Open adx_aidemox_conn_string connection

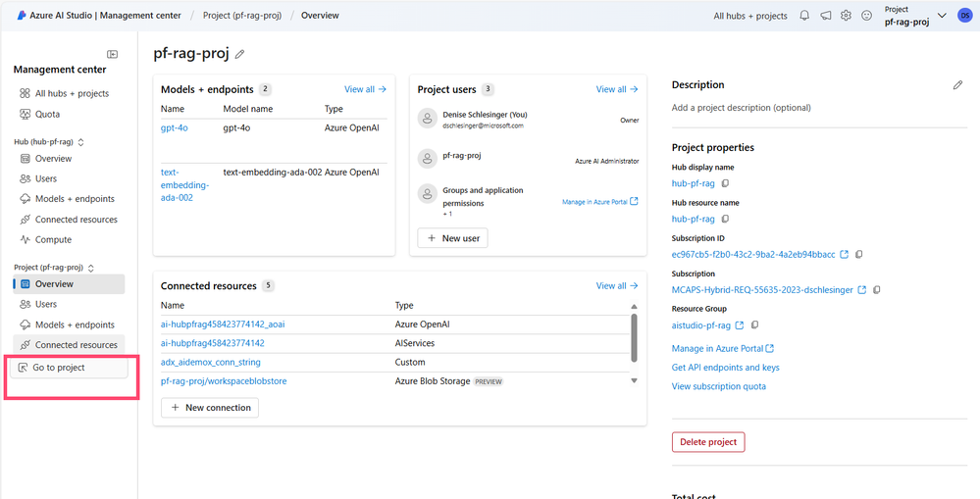[x=211, y=362]
